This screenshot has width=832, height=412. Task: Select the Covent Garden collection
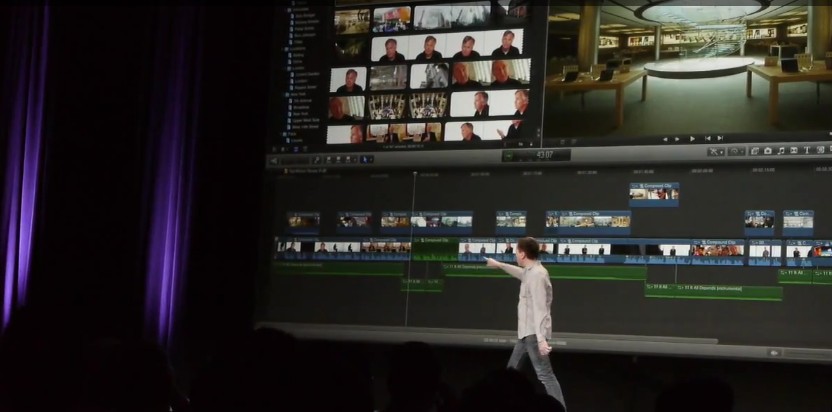click(x=304, y=74)
